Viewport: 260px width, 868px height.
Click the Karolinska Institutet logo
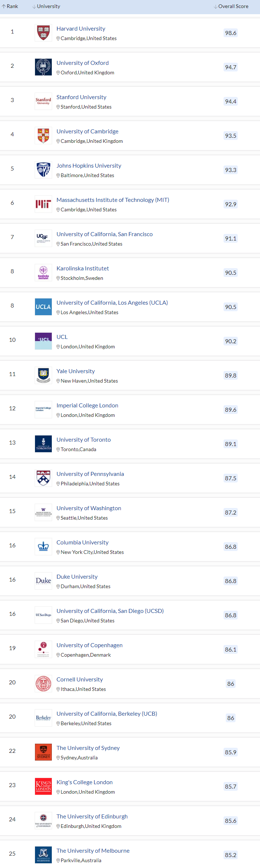pyautogui.click(x=43, y=273)
